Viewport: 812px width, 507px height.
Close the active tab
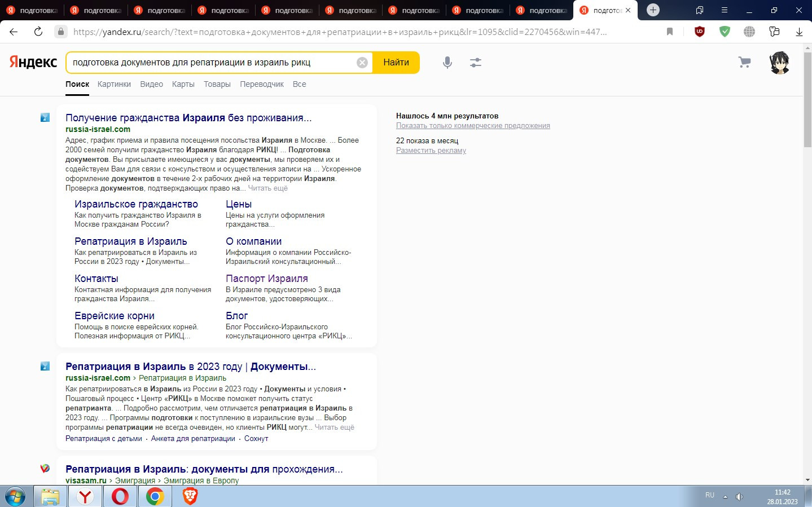point(628,10)
